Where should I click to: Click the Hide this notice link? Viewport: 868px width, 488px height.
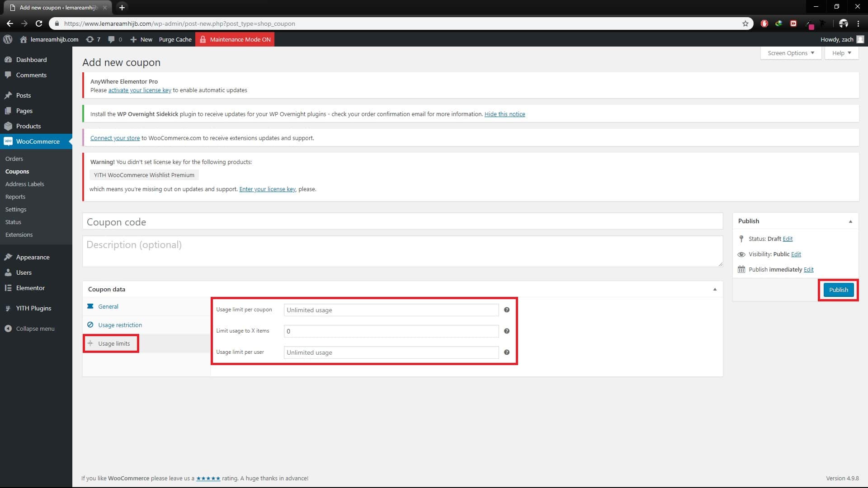tap(505, 114)
